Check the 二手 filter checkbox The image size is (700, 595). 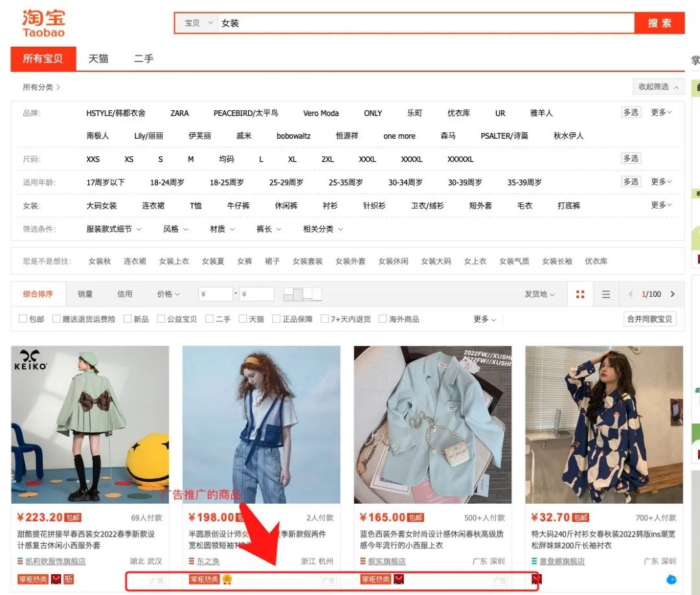point(209,319)
